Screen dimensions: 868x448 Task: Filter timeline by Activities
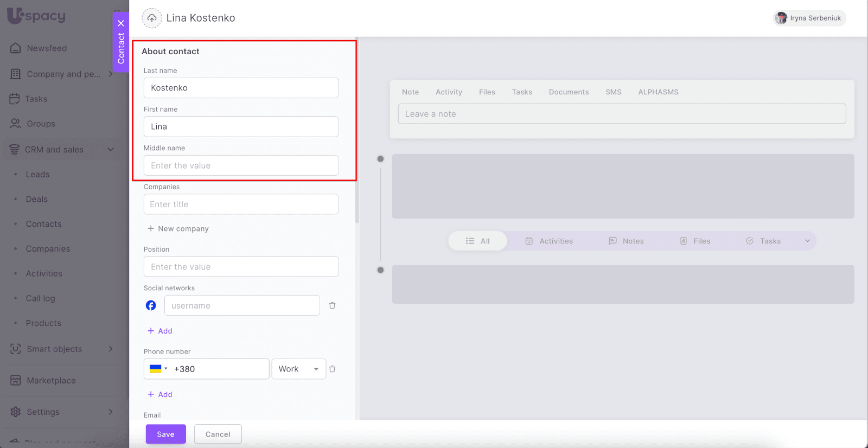click(x=549, y=241)
